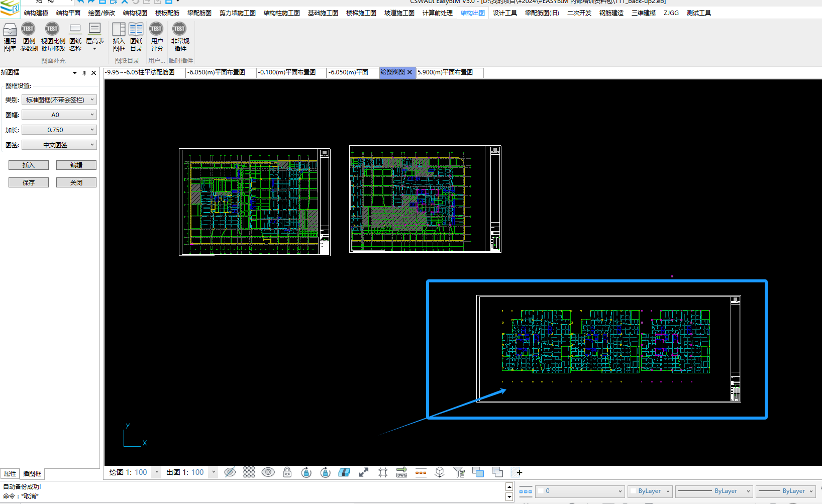Image resolution: width=822 pixels, height=504 pixels.
Task: Open the 插图框 panel options arrow
Action: pyautogui.click(x=75, y=73)
